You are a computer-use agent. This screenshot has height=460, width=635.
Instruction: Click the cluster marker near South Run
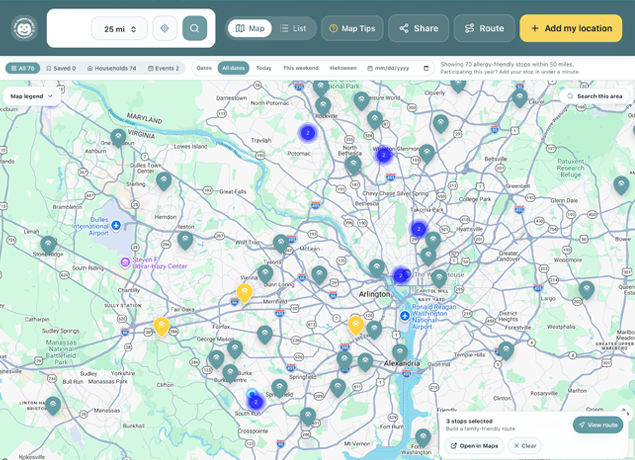click(x=256, y=402)
